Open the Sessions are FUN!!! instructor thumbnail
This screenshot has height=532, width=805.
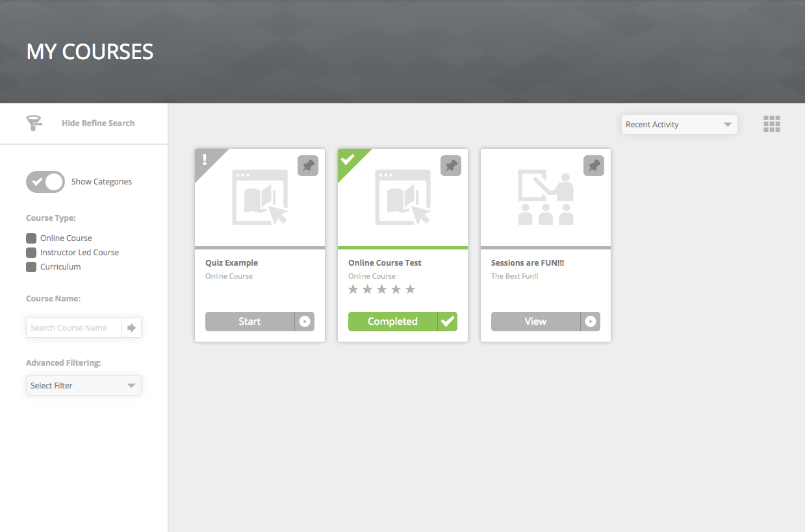(546, 197)
